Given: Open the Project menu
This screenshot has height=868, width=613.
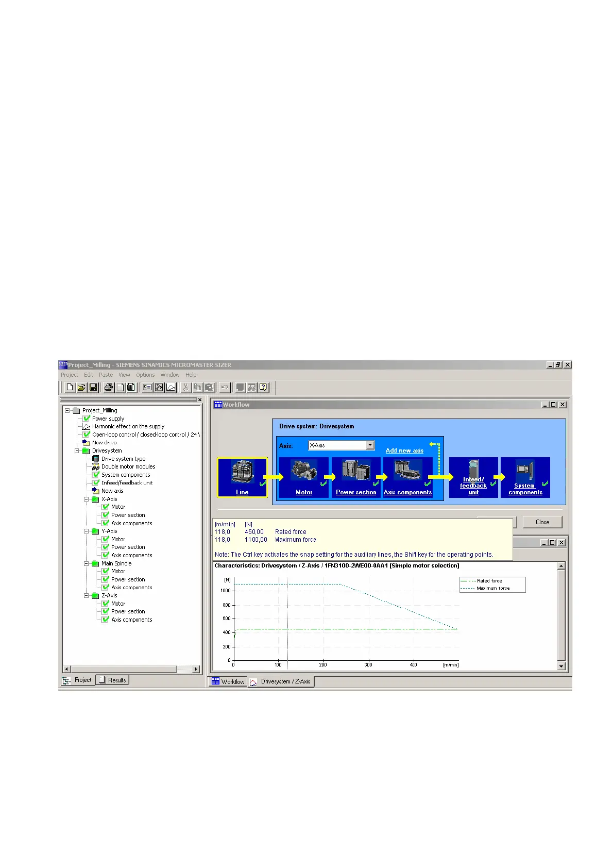Looking at the screenshot, I should (70, 375).
